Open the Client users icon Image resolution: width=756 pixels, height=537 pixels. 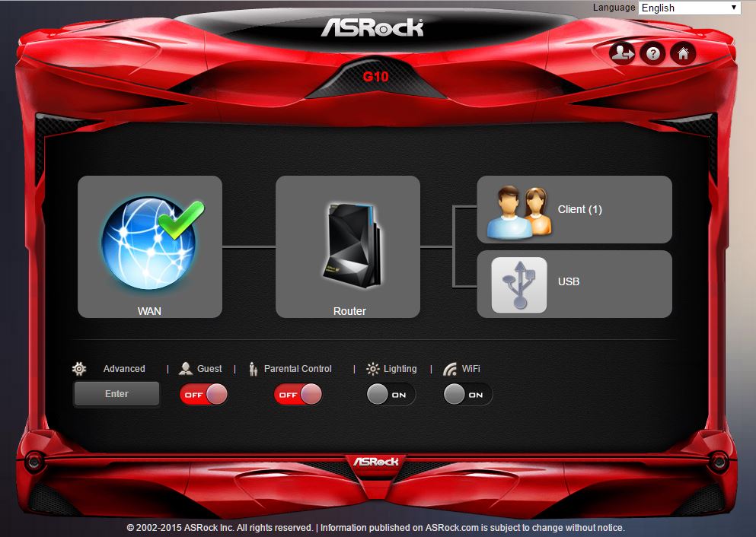518,211
